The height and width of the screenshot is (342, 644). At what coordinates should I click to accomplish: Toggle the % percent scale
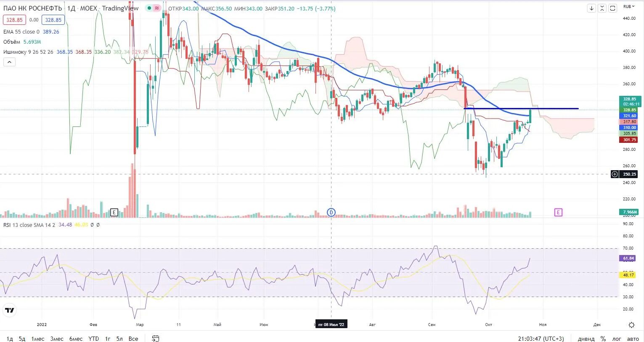pos(603,339)
